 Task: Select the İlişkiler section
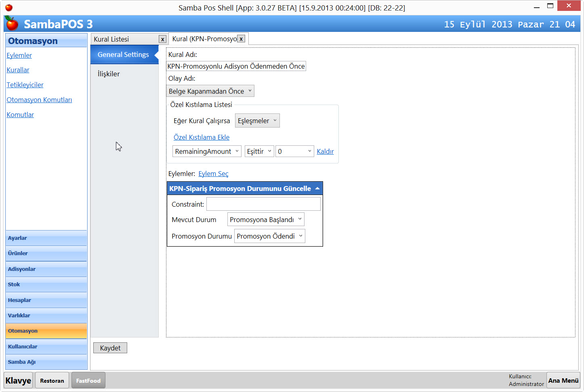click(109, 74)
